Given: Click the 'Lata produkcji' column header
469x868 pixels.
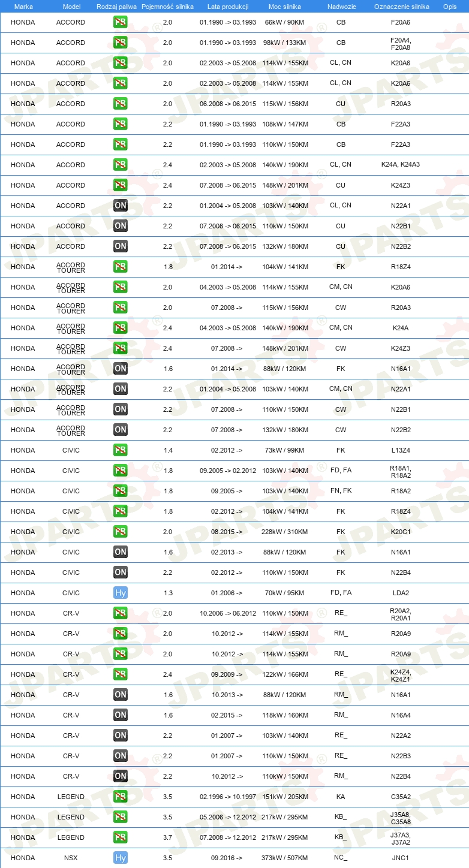Looking at the screenshot, I should coord(228,7).
